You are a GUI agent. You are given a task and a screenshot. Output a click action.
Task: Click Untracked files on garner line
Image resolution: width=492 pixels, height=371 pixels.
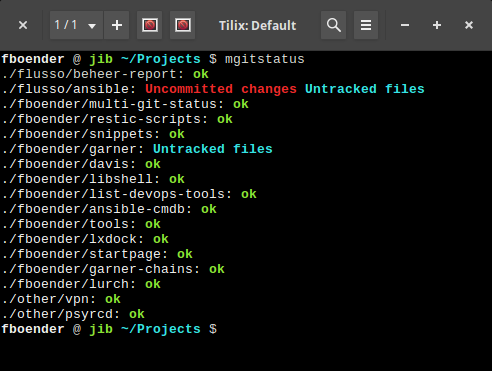tap(213, 149)
